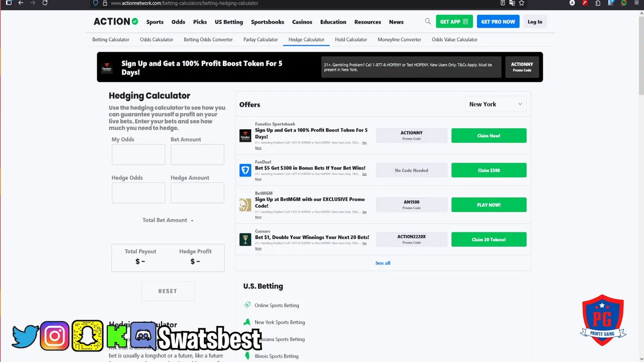Screen dimensions: 644x362
Task: Open the Sportsbooks menu
Action: pos(268,22)
